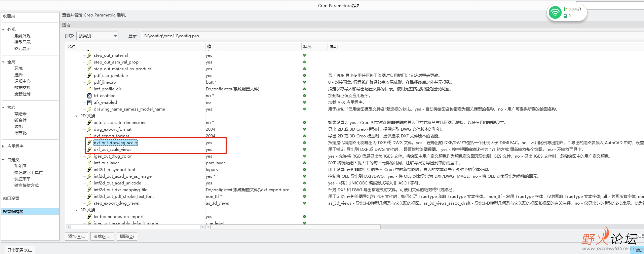
Task: Click the part_layer value of intf_out_layer
Action: tap(215, 163)
